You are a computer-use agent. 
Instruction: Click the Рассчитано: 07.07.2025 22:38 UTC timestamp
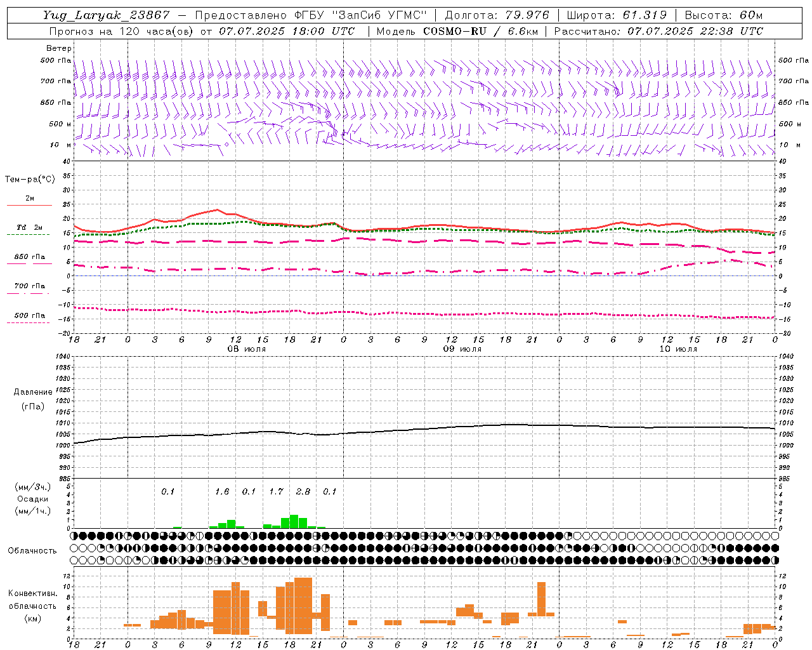(x=658, y=31)
